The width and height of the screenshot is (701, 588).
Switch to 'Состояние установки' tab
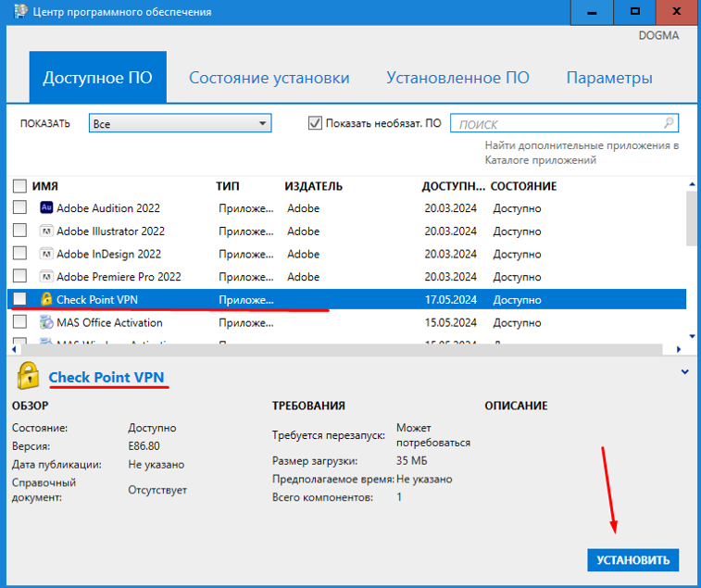(269, 78)
